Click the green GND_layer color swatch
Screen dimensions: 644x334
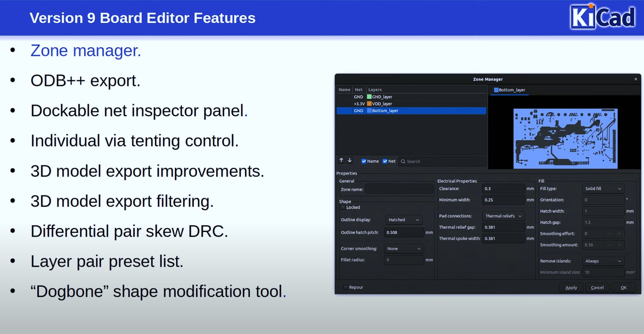(x=369, y=97)
